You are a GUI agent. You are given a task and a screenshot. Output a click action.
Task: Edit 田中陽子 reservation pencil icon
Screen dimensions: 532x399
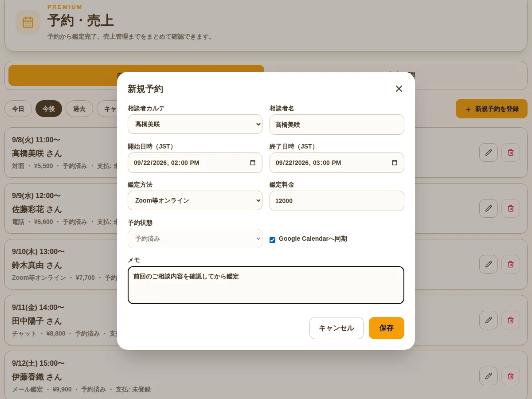pos(489,320)
